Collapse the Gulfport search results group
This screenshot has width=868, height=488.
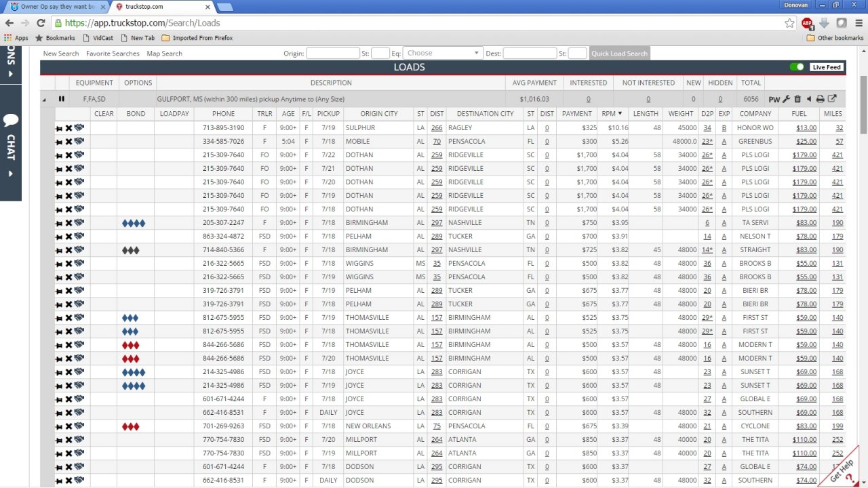point(45,100)
